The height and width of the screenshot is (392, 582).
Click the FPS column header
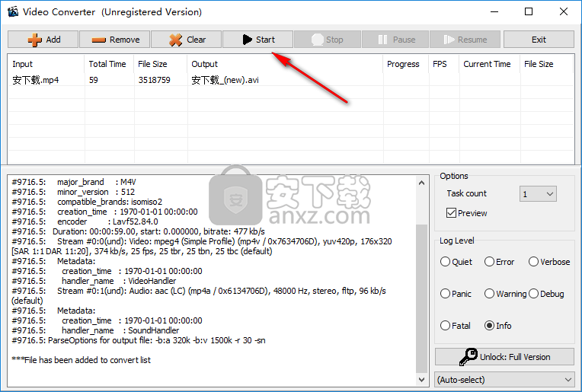(x=444, y=64)
